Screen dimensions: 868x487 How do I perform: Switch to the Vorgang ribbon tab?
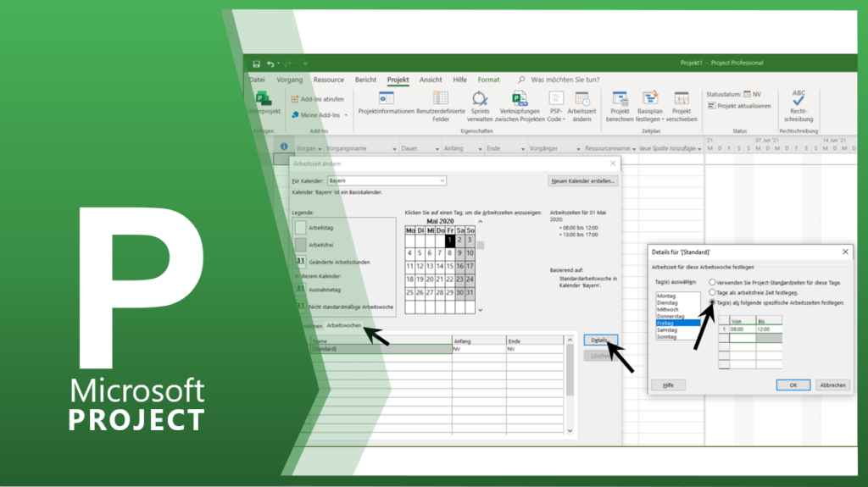[x=290, y=80]
